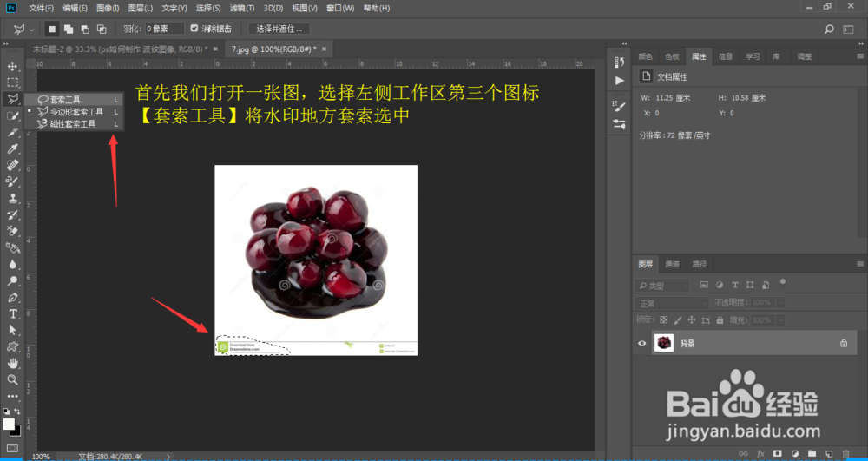
Task: Select the Move tool
Action: [12, 66]
